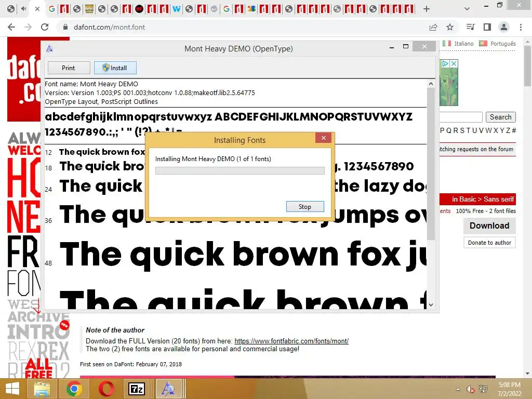Open the muted volume tray icon

470,389
